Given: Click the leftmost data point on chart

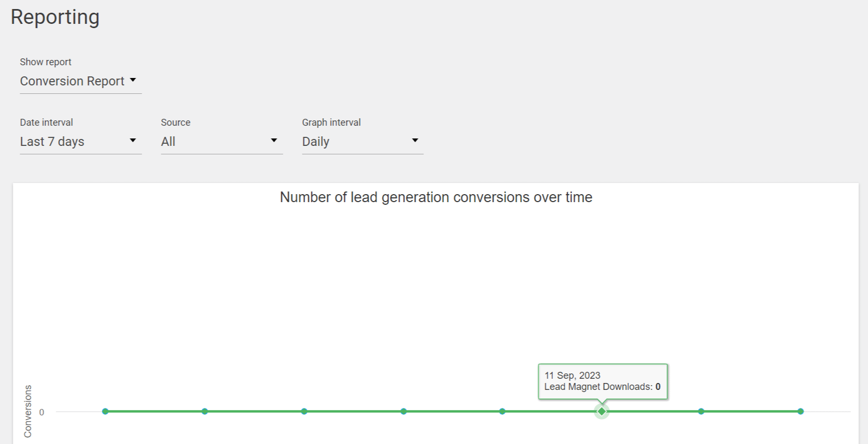Looking at the screenshot, I should click(x=105, y=411).
